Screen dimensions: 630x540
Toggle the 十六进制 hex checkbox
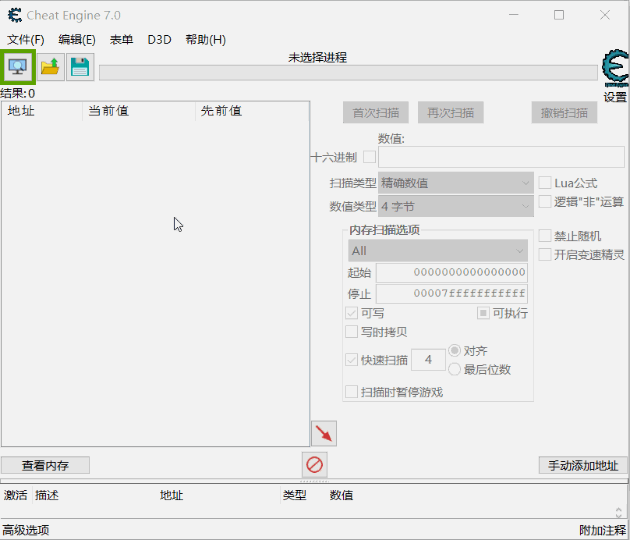[x=369, y=157]
